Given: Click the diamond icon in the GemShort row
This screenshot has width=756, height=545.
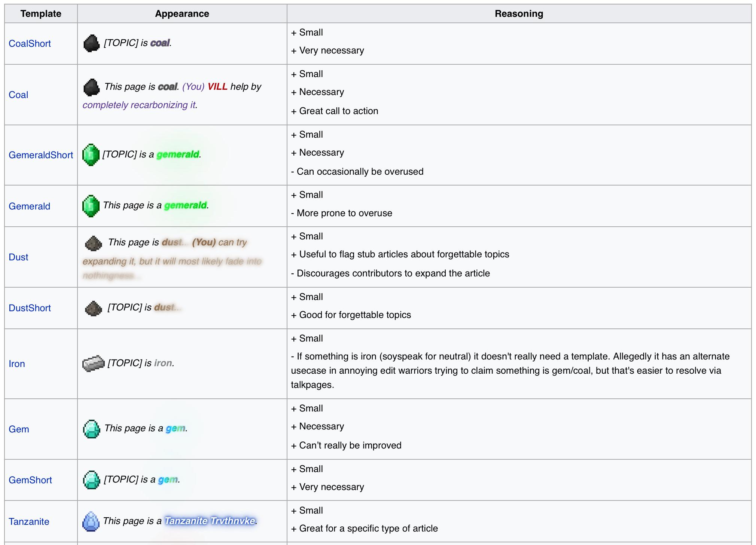Looking at the screenshot, I should 91,480.
